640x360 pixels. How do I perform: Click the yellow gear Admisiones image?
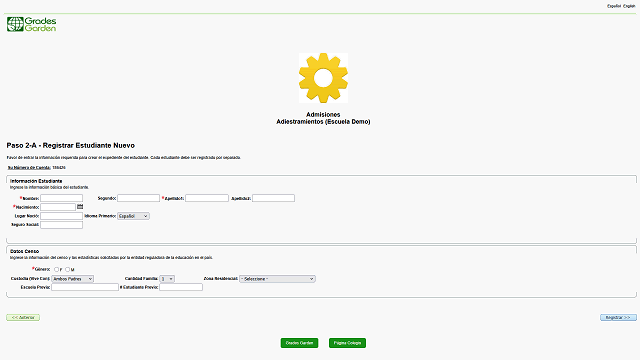(323, 78)
